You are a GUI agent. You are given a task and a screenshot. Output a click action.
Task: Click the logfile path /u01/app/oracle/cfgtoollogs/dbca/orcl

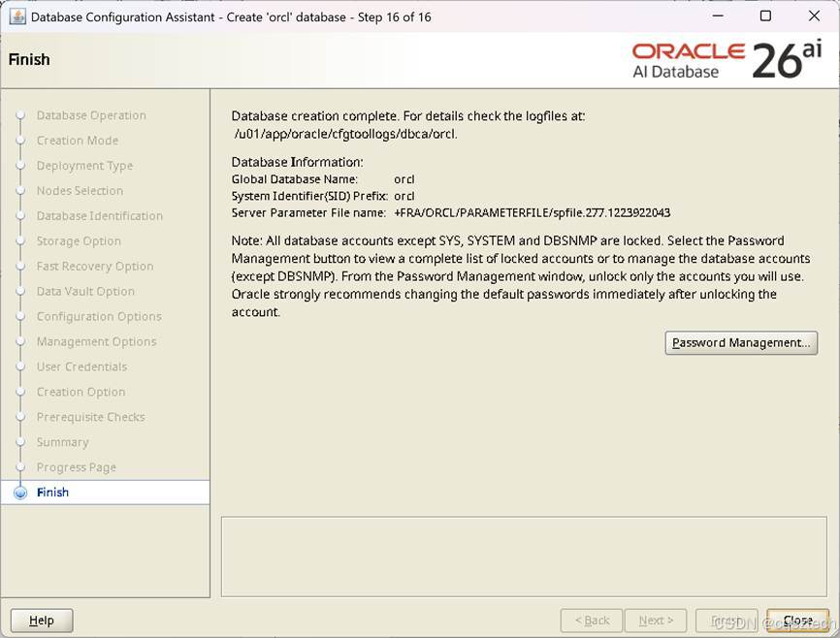[345, 134]
